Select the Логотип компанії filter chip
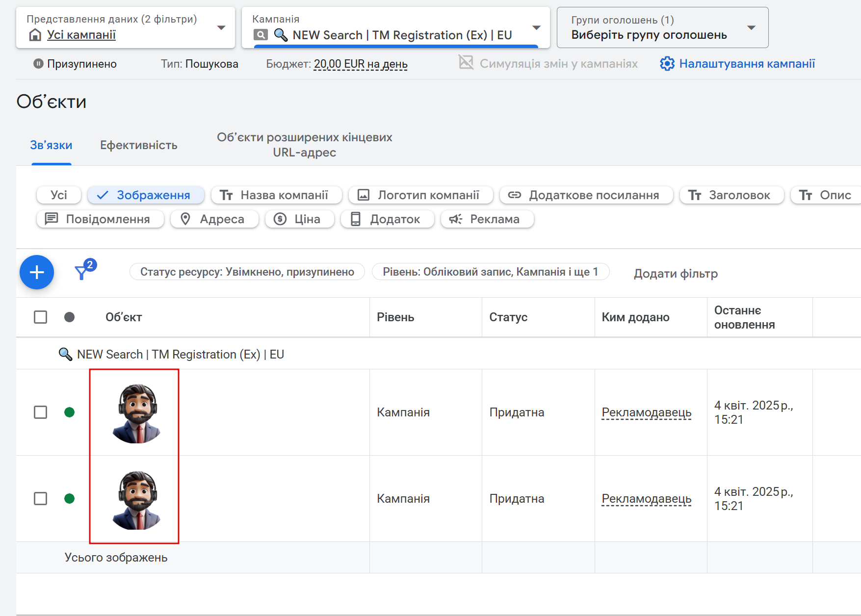 (x=421, y=195)
